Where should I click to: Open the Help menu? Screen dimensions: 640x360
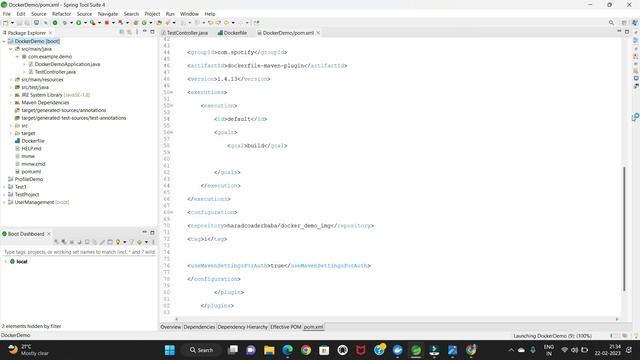210,14
